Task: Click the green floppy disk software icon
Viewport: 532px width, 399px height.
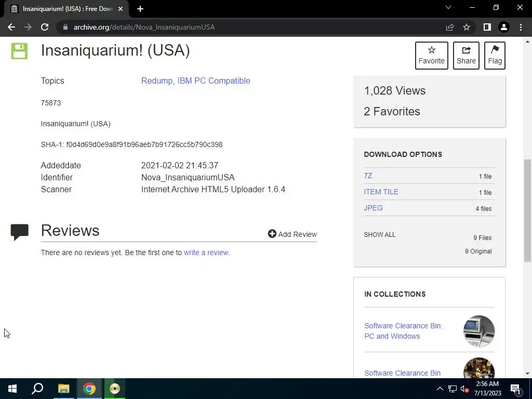Action: (19, 51)
